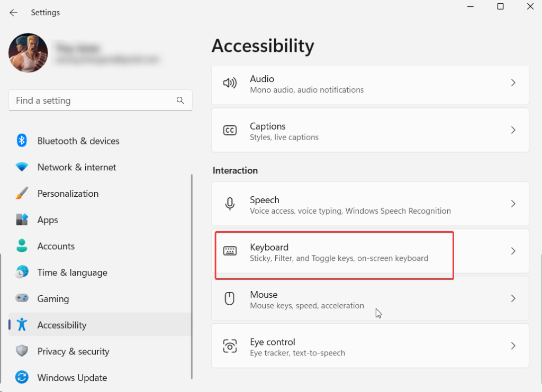Click the Eye control icon

tap(230, 347)
